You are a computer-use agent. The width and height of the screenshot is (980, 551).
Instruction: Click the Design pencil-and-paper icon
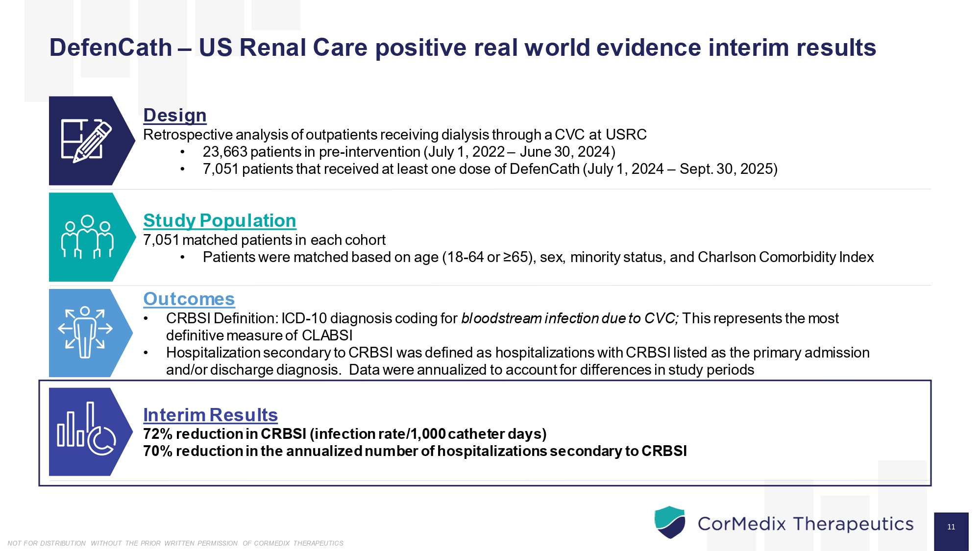[86, 141]
